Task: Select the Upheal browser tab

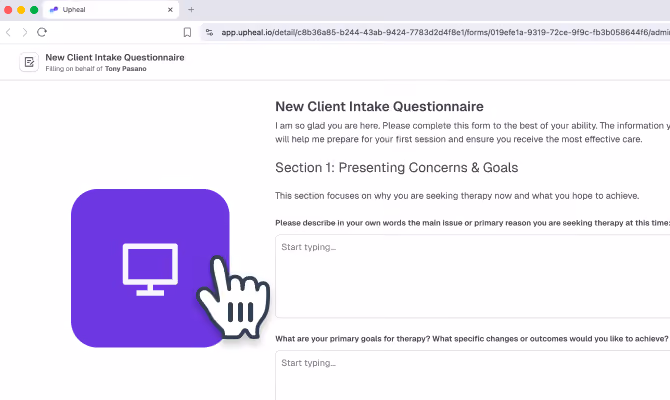Action: pyautogui.click(x=111, y=9)
